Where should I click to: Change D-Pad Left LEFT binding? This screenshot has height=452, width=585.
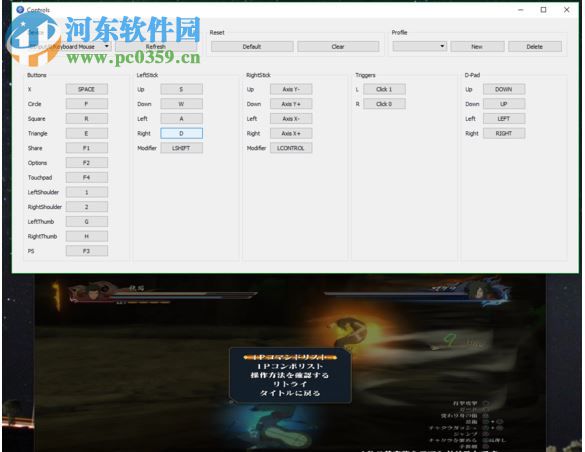[x=504, y=119]
